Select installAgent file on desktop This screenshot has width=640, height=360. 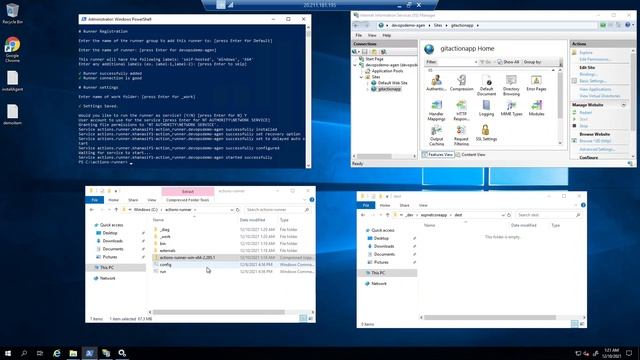[x=12, y=81]
